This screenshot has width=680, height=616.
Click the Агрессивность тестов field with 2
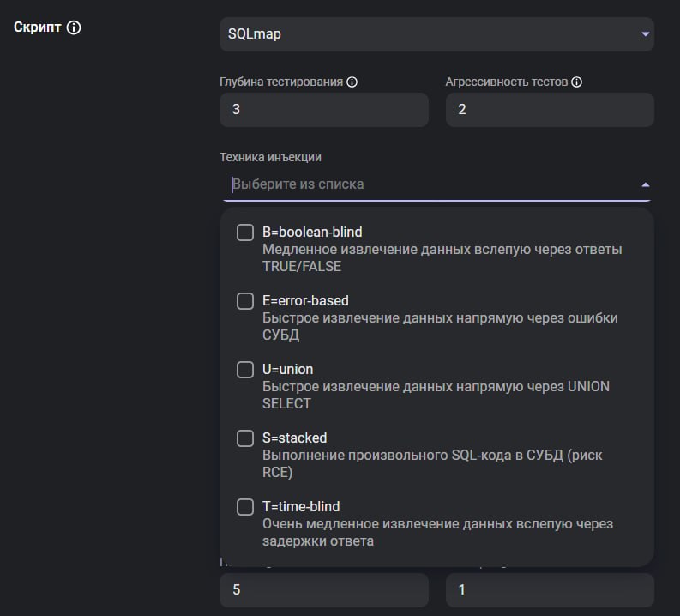550,109
